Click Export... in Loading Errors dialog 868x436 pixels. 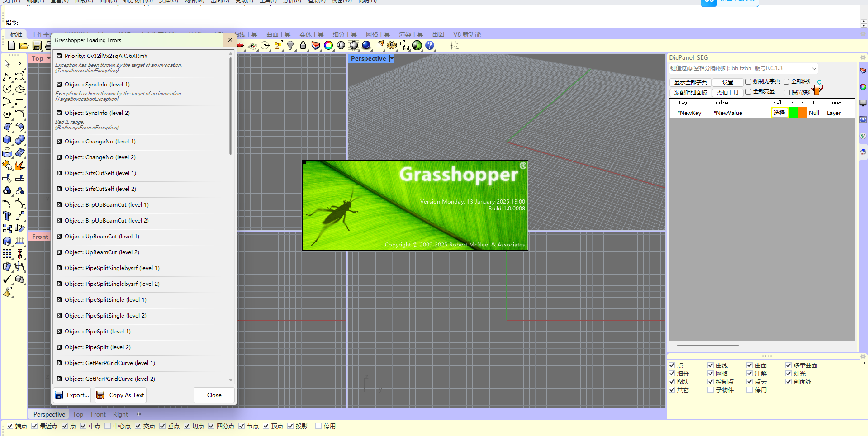72,395
